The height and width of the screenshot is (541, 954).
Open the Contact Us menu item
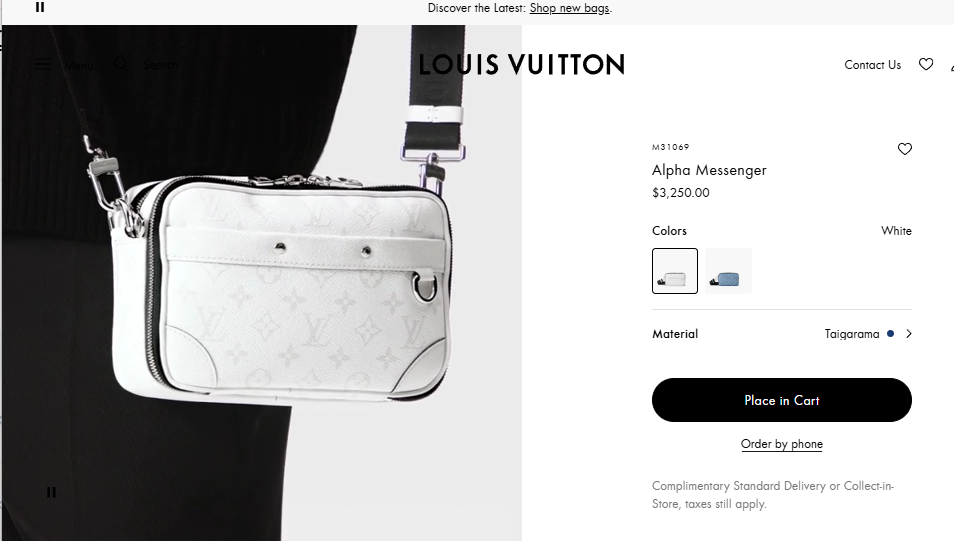[872, 65]
